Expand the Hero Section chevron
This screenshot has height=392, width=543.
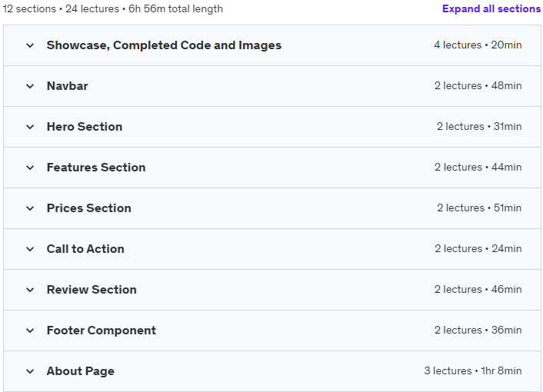tap(30, 127)
